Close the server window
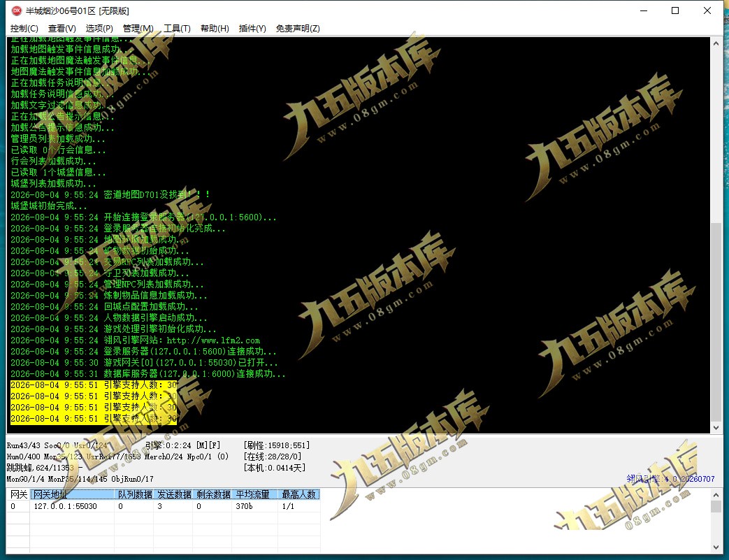The height and width of the screenshot is (560, 729). (x=707, y=10)
